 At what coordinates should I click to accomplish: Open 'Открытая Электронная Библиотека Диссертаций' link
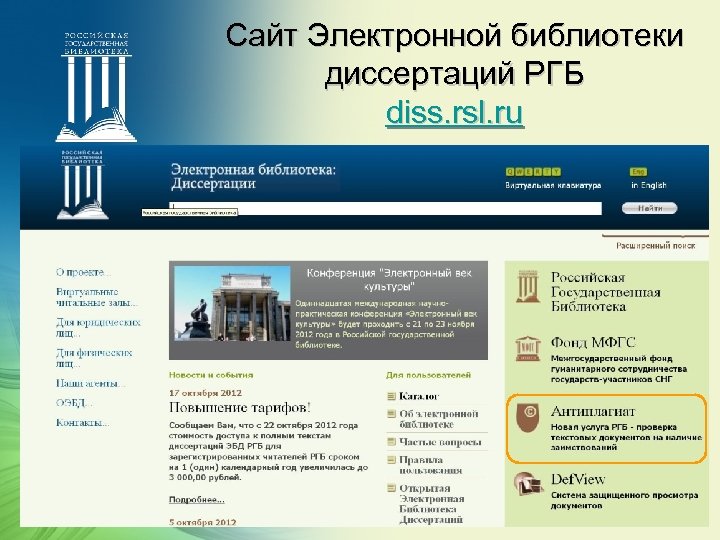point(432,504)
